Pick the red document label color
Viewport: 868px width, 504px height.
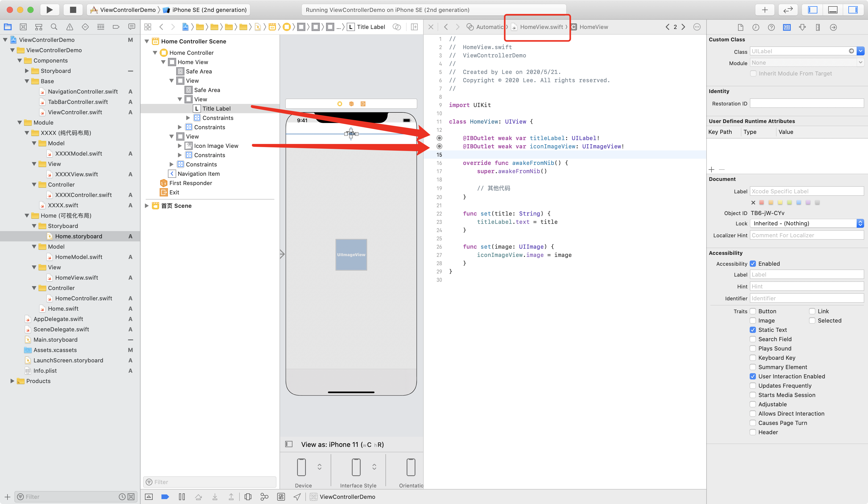coord(762,202)
